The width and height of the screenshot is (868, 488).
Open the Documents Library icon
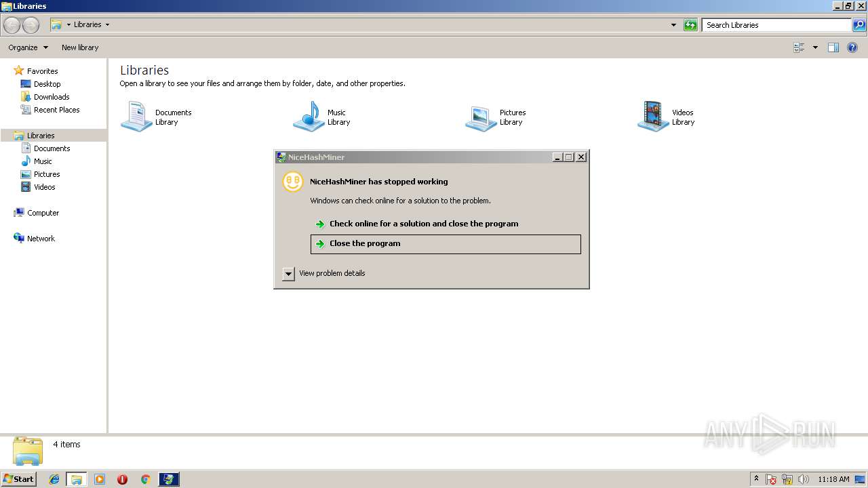136,117
